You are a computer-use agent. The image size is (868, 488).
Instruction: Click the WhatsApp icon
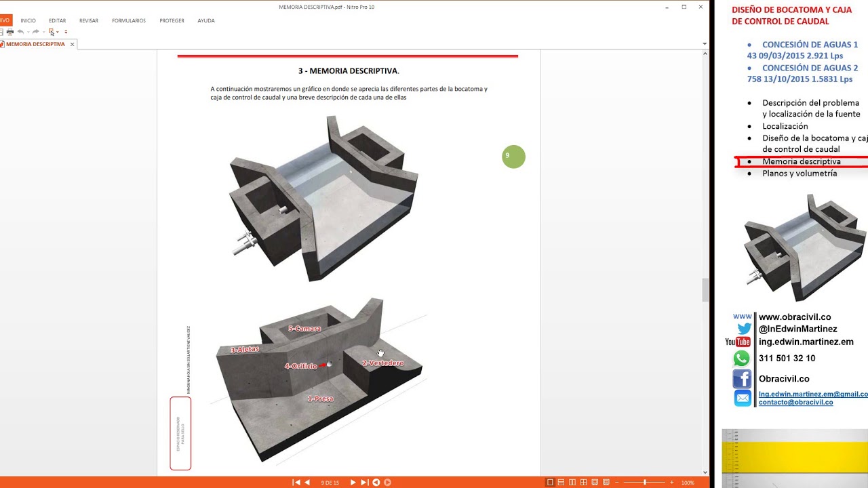(743, 359)
